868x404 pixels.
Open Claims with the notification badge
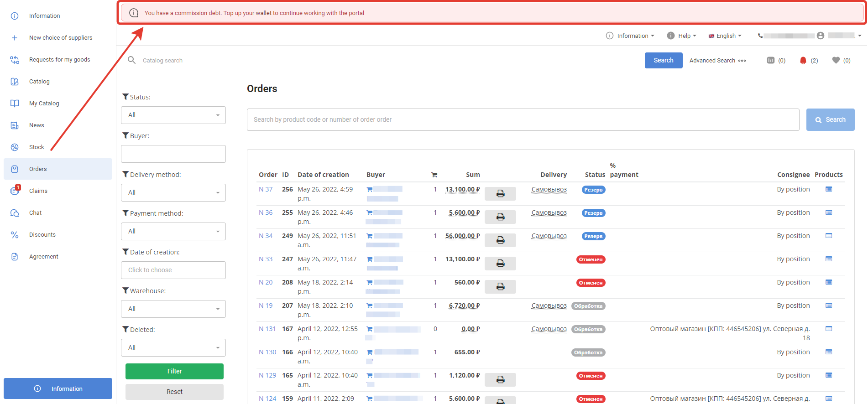click(38, 191)
